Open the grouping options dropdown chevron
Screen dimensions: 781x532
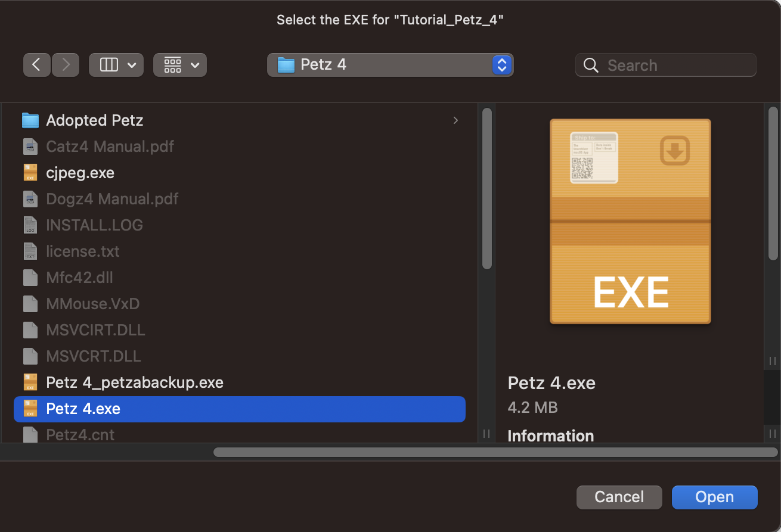click(195, 65)
